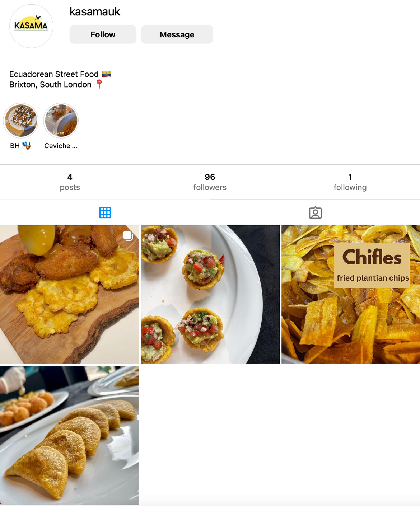This screenshot has height=506, width=420.
Task: Click the Chifles label overlay
Action: [372, 265]
